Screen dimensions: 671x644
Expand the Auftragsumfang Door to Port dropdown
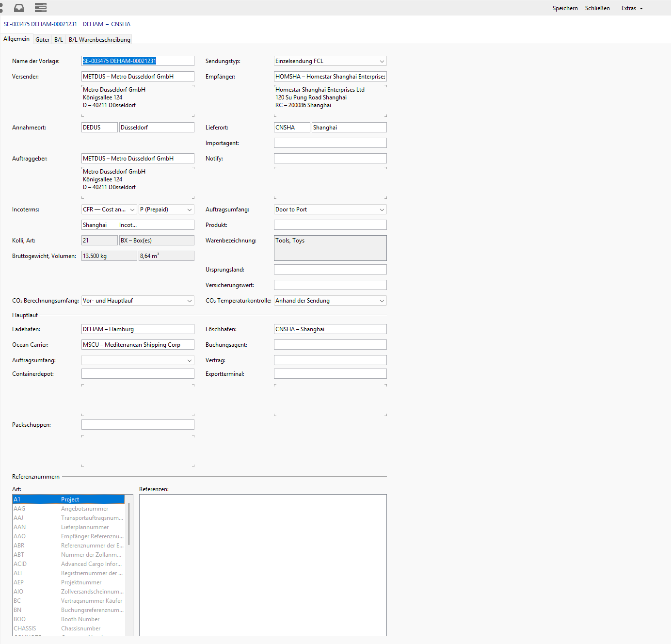click(x=382, y=209)
